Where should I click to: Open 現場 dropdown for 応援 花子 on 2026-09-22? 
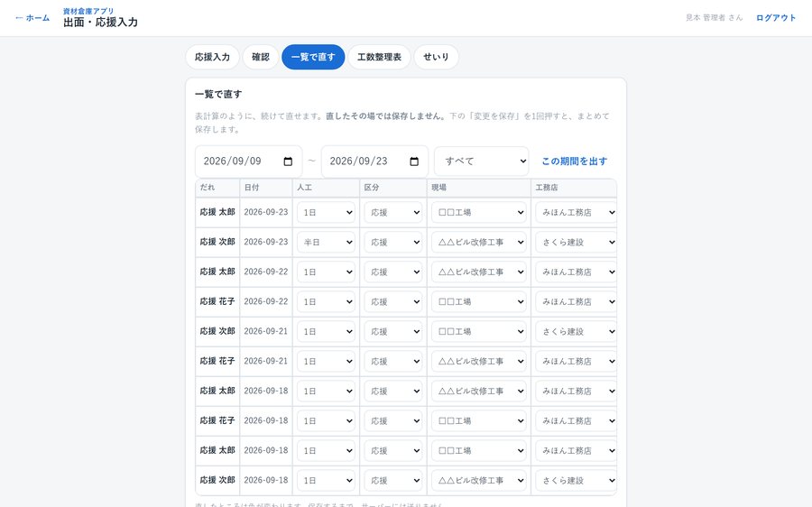tap(479, 302)
